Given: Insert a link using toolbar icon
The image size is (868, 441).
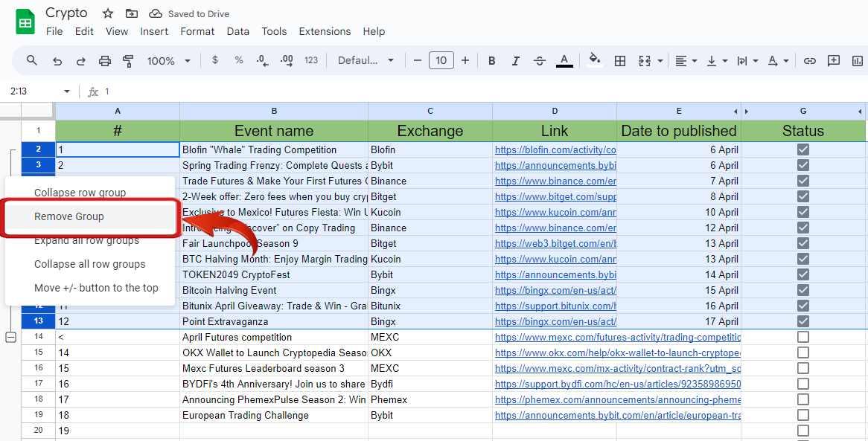Looking at the screenshot, I should coord(810,61).
